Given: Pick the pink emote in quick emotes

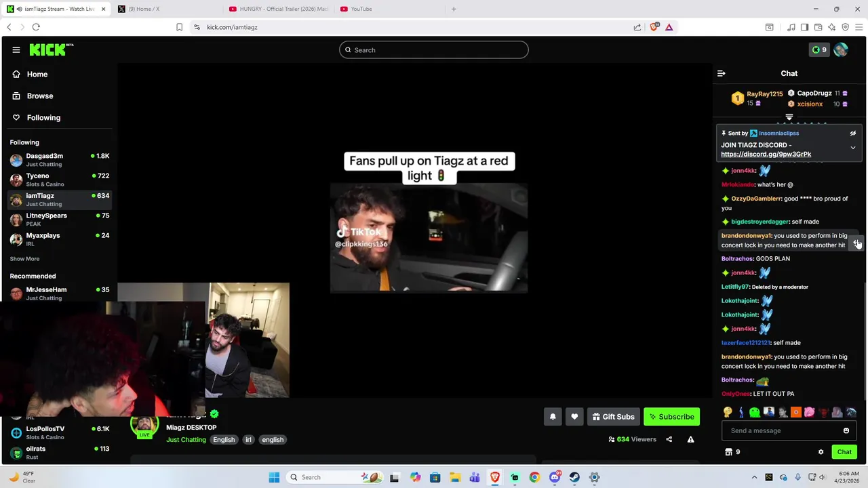Looking at the screenshot, I should [810, 412].
